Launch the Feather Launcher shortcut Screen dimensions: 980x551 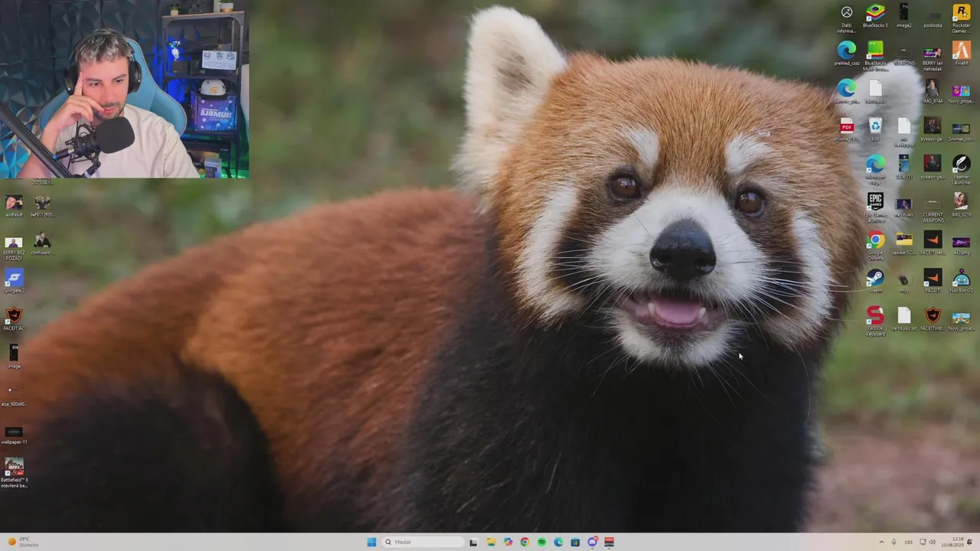(x=961, y=168)
